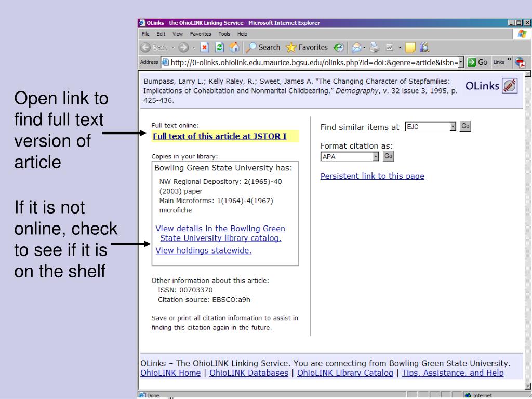Click the Edit with Word toolbar icon
This screenshot has height=399, width=532.
(390, 47)
